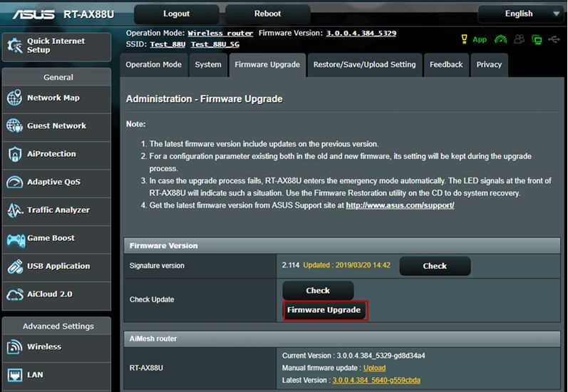568x392 pixels.
Task: Click the yellow App trophy icon
Action: (464, 39)
